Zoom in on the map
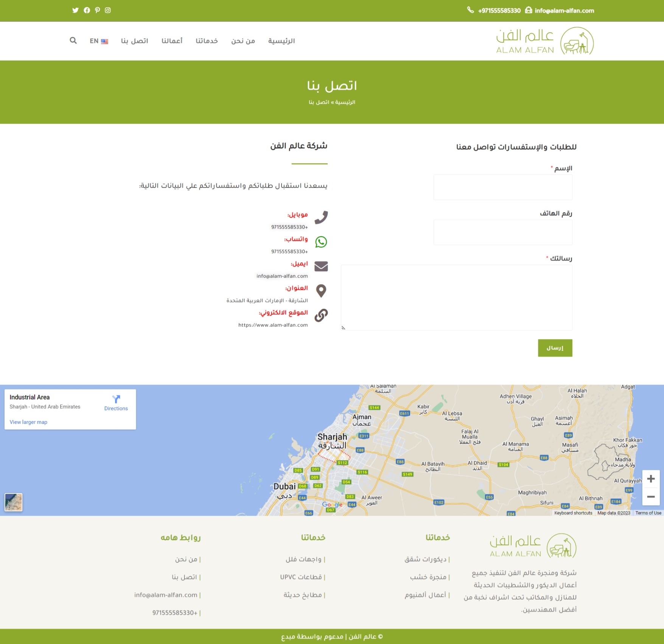The height and width of the screenshot is (644, 664). [651, 479]
